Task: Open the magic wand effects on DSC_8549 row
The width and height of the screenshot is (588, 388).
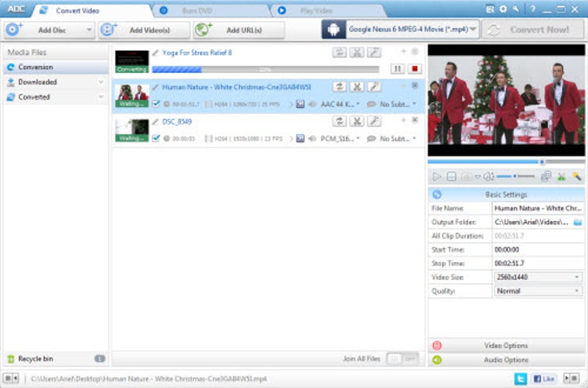Action: pos(374,121)
